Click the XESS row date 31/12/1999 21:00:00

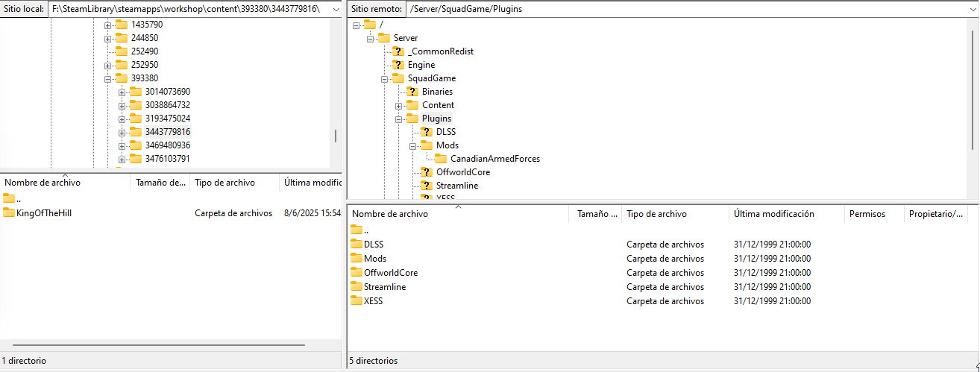click(x=772, y=301)
